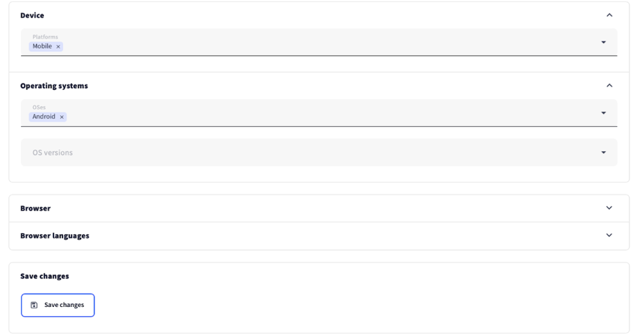The image size is (644, 334).
Task: Click the OS versions placeholder text
Action: click(52, 153)
